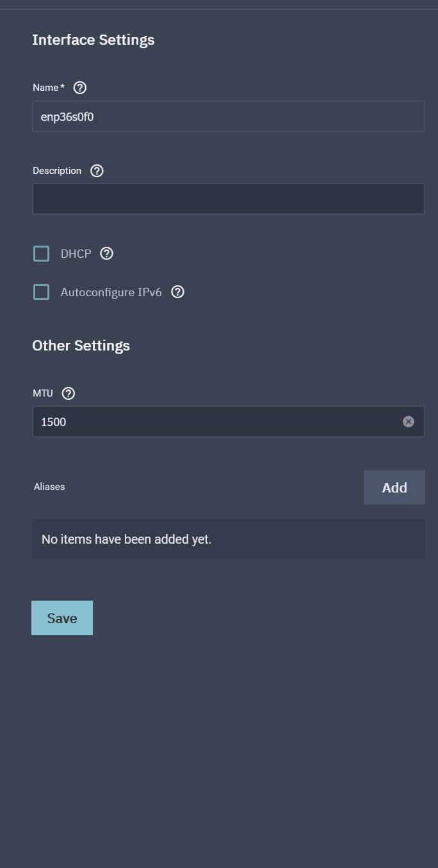Click the Interface Settings heading
The height and width of the screenshot is (868, 438).
pos(93,40)
